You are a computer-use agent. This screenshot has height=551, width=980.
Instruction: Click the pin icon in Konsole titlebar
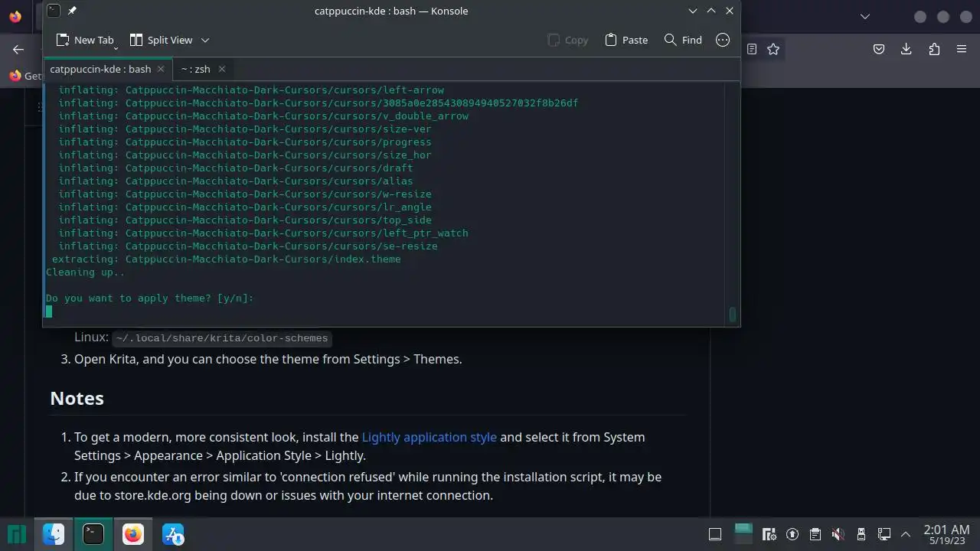[72, 11]
